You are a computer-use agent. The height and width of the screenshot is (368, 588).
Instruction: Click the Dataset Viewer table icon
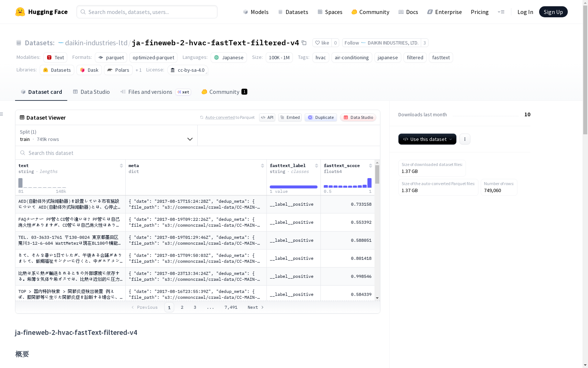[22, 117]
